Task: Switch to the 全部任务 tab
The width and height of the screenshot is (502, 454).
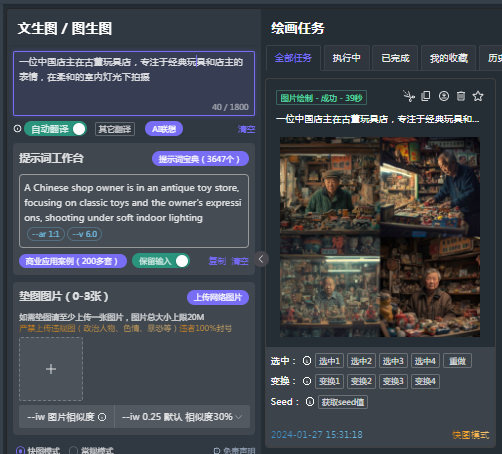Action: (293, 58)
